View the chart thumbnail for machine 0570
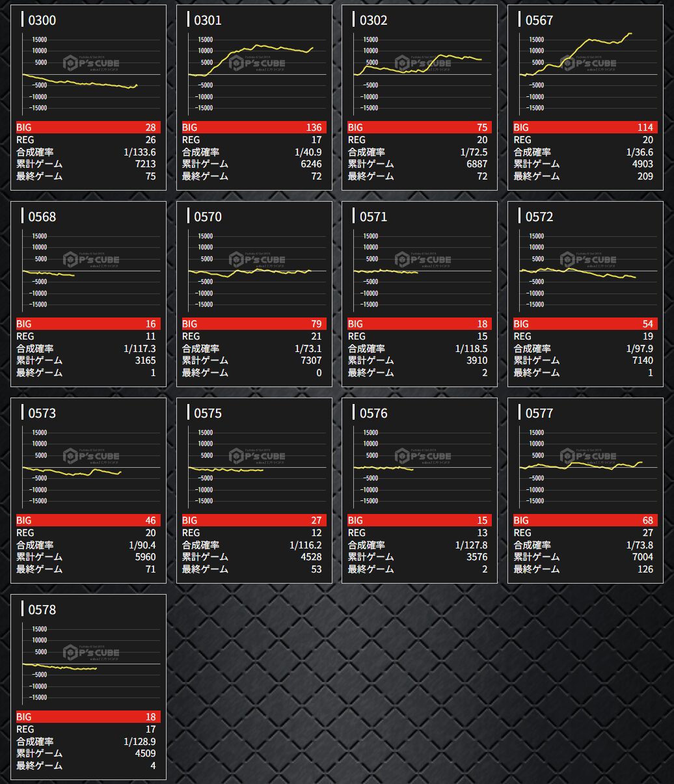This screenshot has width=674, height=784. [x=257, y=271]
